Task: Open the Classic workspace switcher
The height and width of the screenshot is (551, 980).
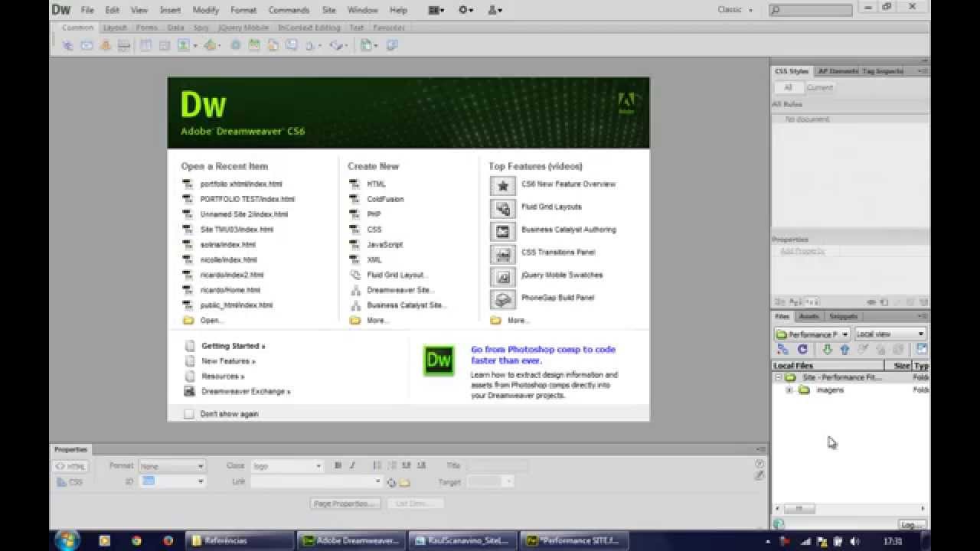Action: 734,10
